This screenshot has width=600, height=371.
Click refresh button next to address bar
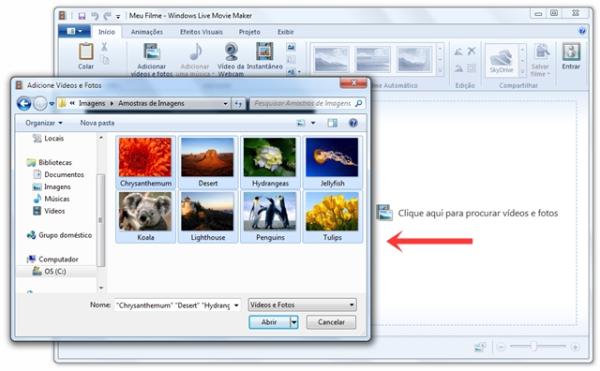click(239, 104)
